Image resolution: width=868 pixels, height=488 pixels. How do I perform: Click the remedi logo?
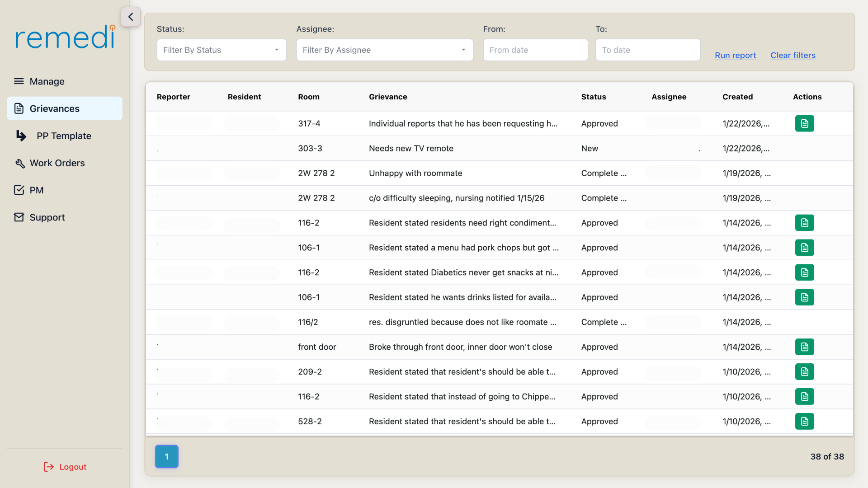click(65, 37)
